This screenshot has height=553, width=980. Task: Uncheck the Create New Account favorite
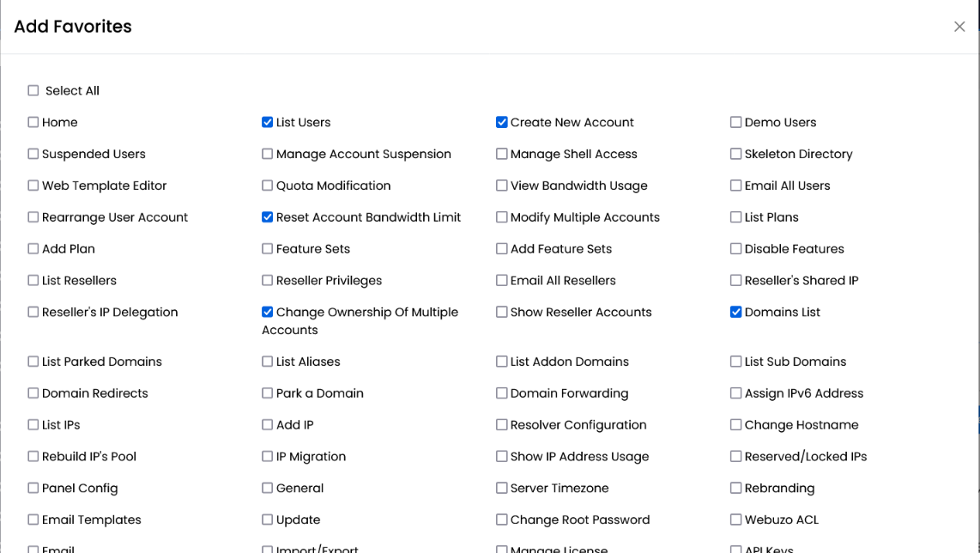tap(501, 122)
